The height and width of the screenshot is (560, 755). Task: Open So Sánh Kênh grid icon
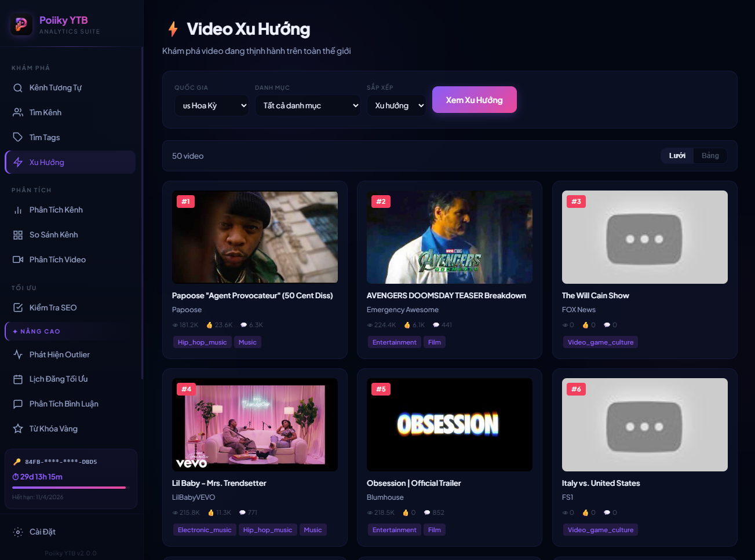click(x=18, y=235)
